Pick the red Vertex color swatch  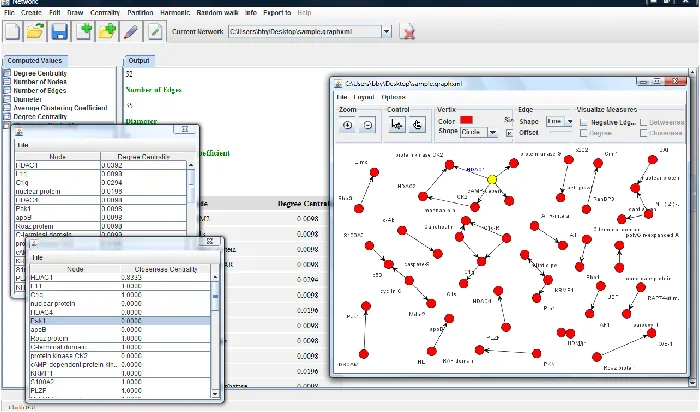466,121
